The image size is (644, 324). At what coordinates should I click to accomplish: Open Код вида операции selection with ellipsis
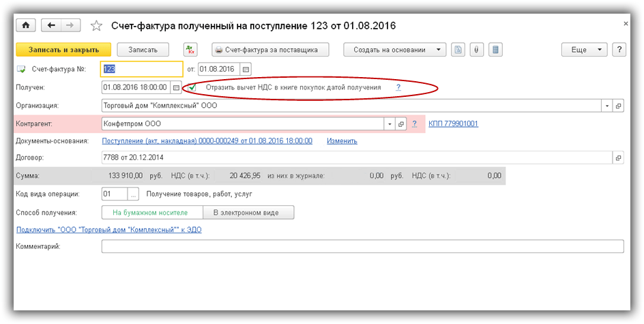(x=133, y=194)
